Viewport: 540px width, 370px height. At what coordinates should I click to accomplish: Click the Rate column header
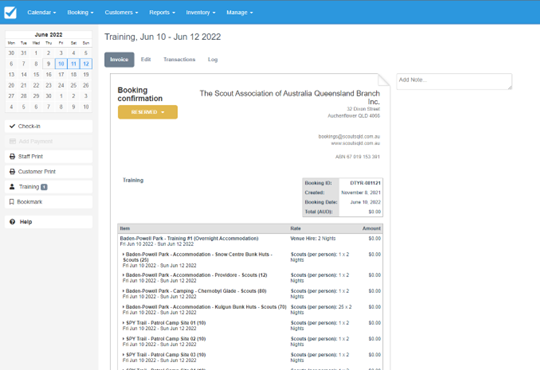click(x=295, y=228)
